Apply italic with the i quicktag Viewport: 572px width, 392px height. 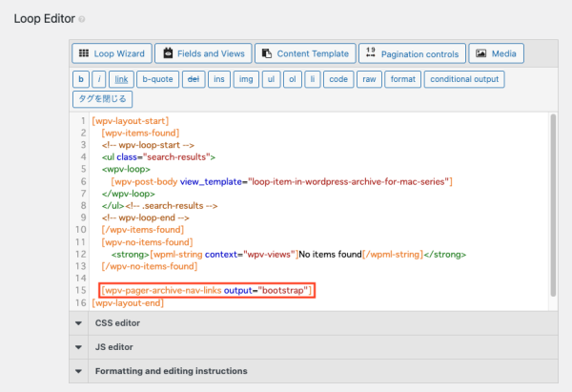click(98, 78)
